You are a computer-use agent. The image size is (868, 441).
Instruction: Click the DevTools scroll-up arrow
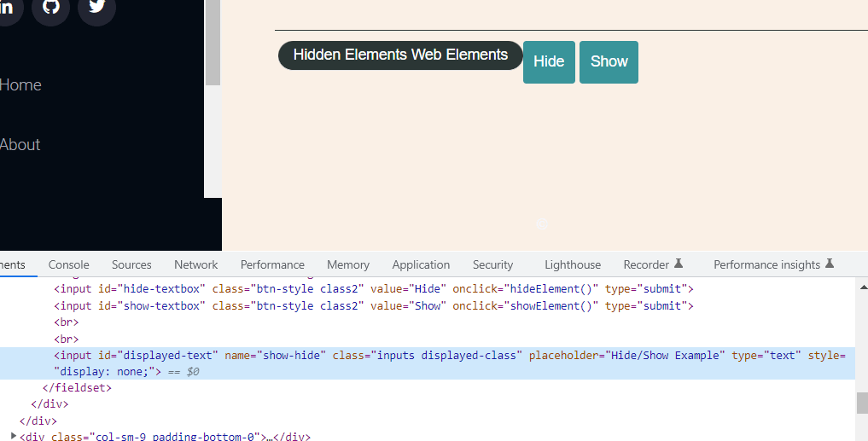tap(861, 287)
